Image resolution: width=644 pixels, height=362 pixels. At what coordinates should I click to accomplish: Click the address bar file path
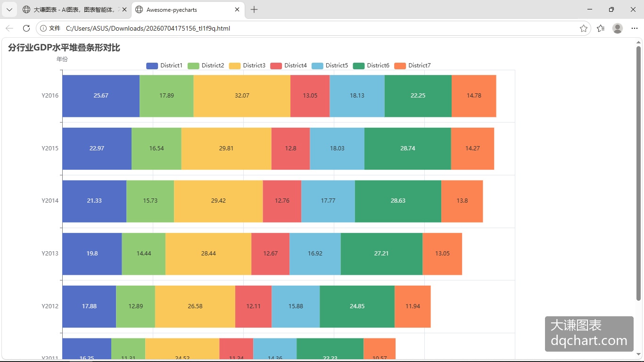click(x=148, y=28)
